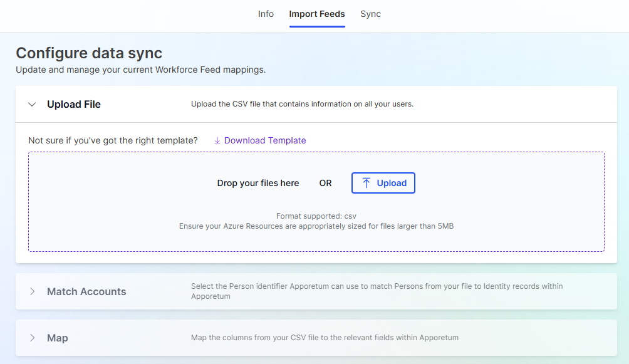Viewport: 629px width, 364px height.
Task: Click inside the dashed file drop zone
Action: [x=316, y=202]
